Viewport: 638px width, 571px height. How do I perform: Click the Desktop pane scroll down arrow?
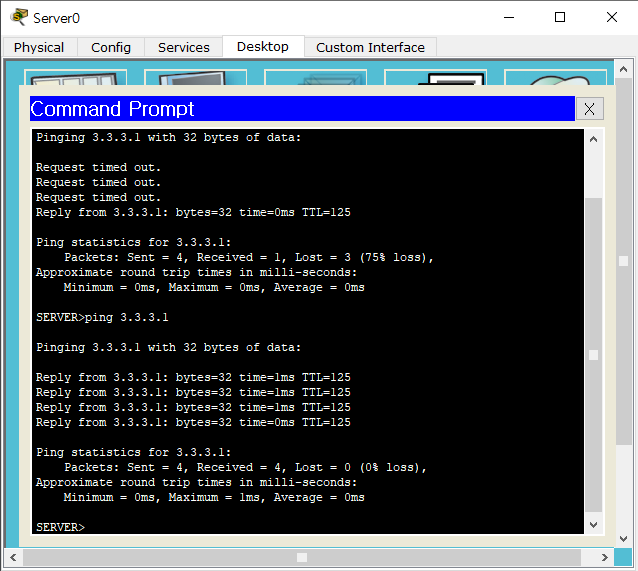623,539
